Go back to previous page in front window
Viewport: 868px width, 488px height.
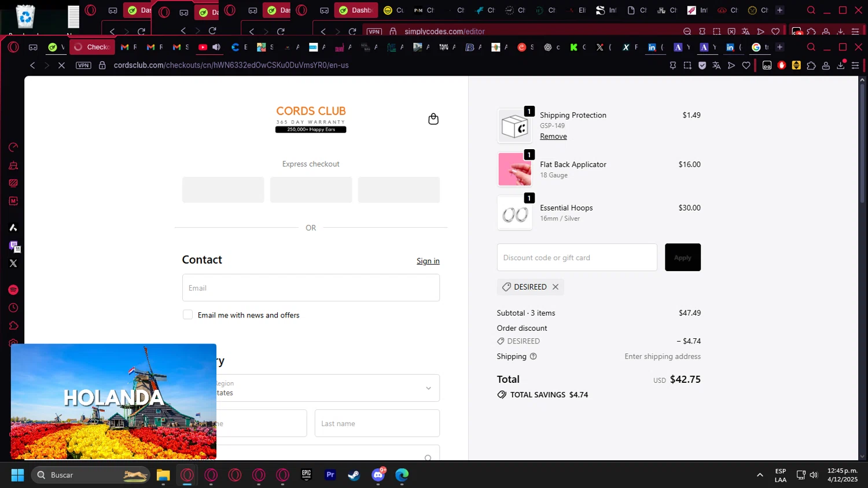[x=32, y=65]
